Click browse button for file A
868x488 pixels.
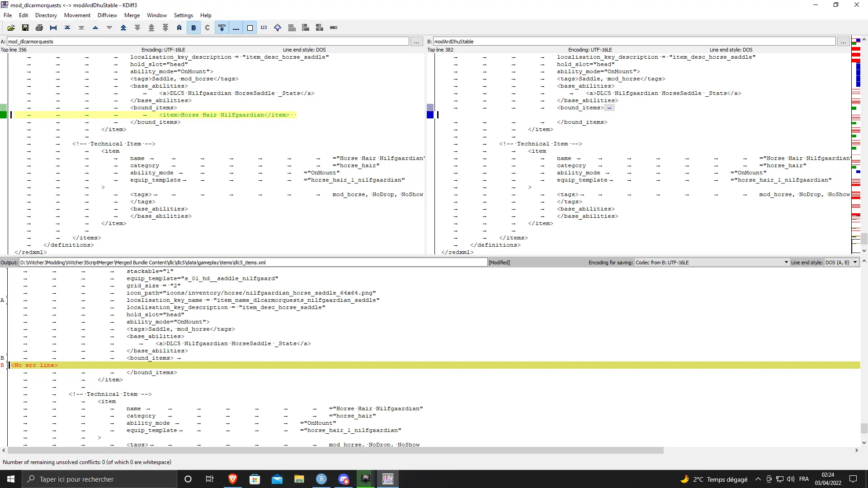point(416,41)
